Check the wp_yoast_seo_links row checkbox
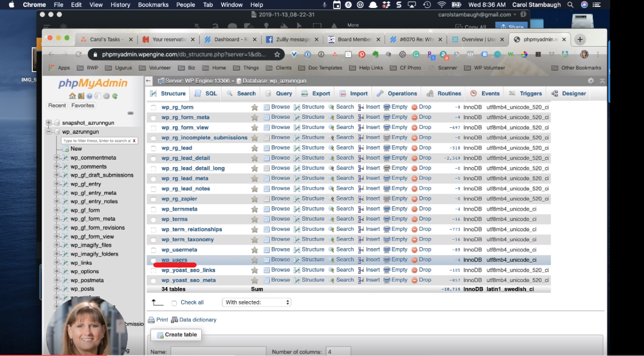 click(x=153, y=270)
